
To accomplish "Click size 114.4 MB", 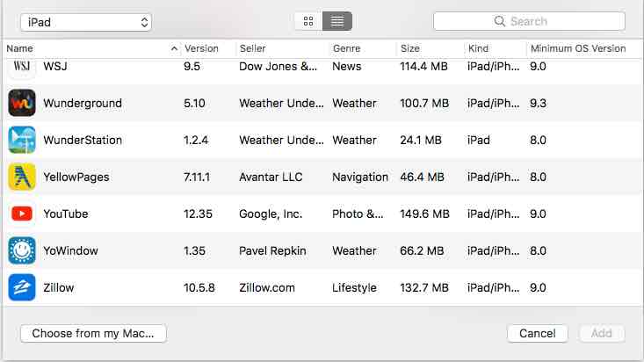I will coord(423,66).
